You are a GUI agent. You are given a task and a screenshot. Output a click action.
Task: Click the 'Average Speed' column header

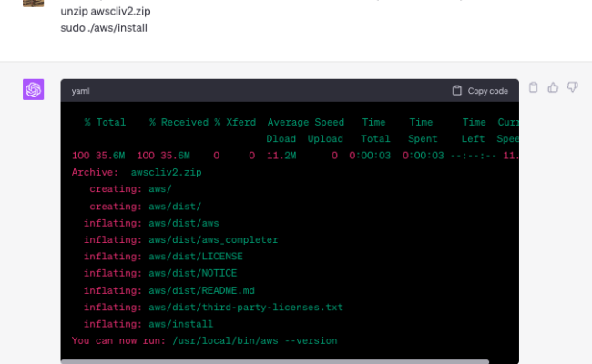coord(306,122)
